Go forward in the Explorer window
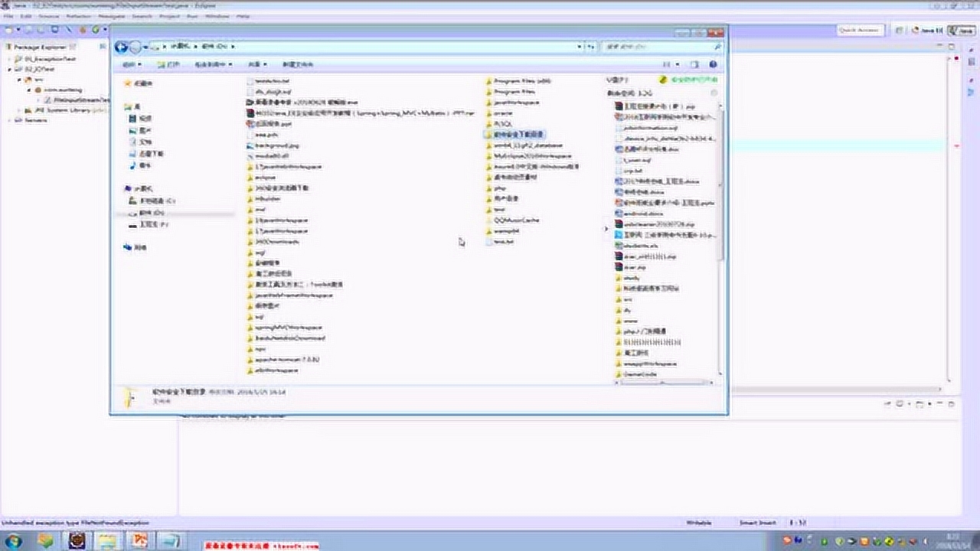 (x=135, y=47)
